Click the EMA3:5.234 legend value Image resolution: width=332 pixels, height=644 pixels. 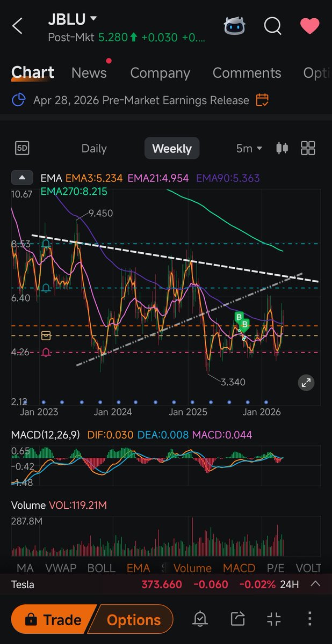tap(93, 178)
